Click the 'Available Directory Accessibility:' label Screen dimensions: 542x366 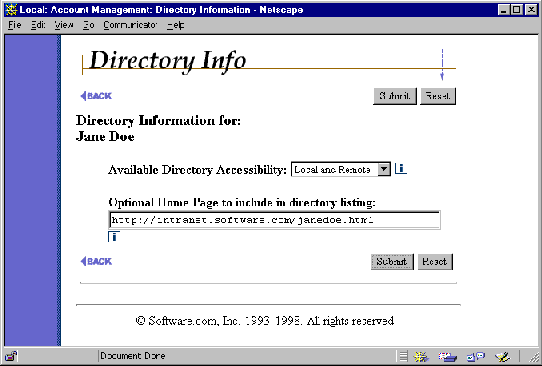point(197,170)
